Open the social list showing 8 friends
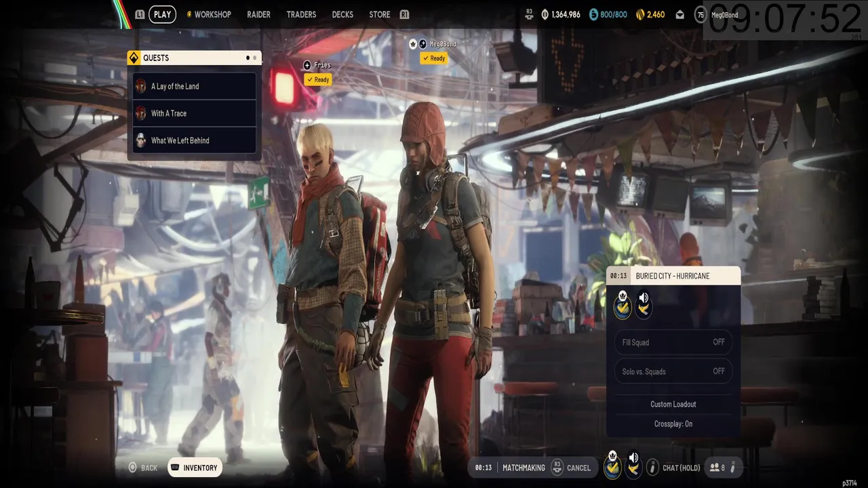The height and width of the screenshot is (488, 868). [717, 468]
